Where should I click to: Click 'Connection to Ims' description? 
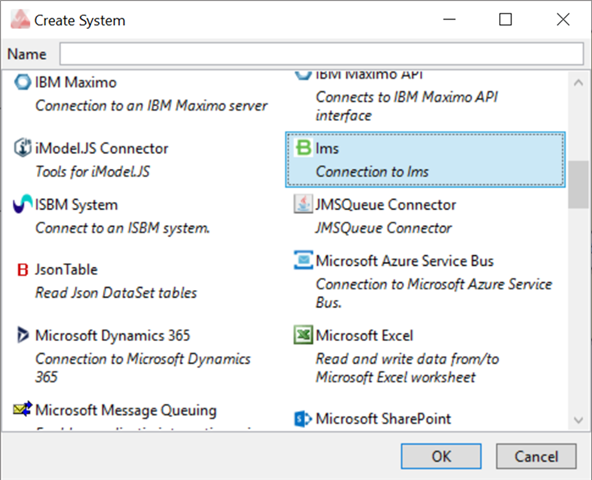pos(372,172)
